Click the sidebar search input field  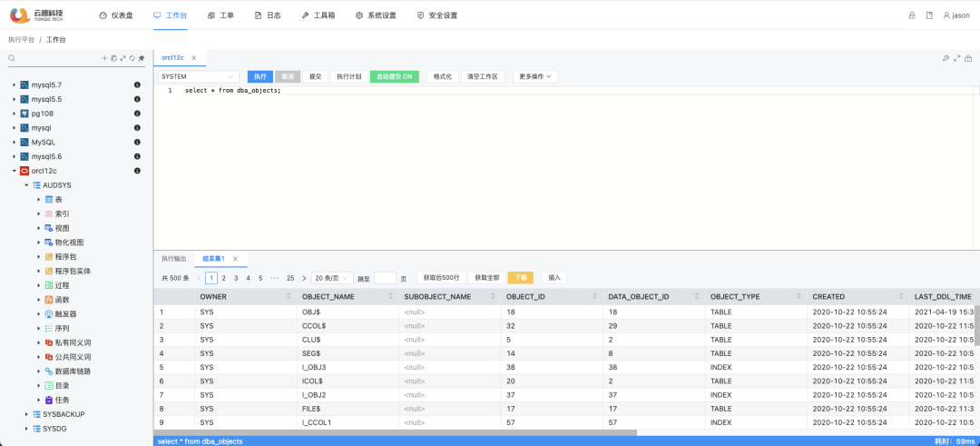[x=57, y=58]
